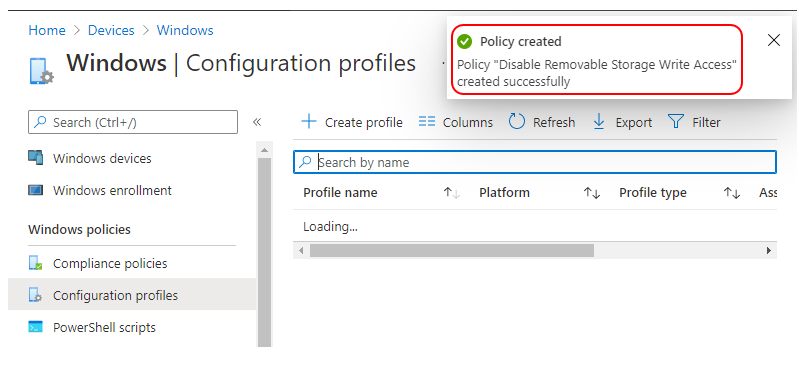Click the Export download arrow icon

tap(599, 122)
